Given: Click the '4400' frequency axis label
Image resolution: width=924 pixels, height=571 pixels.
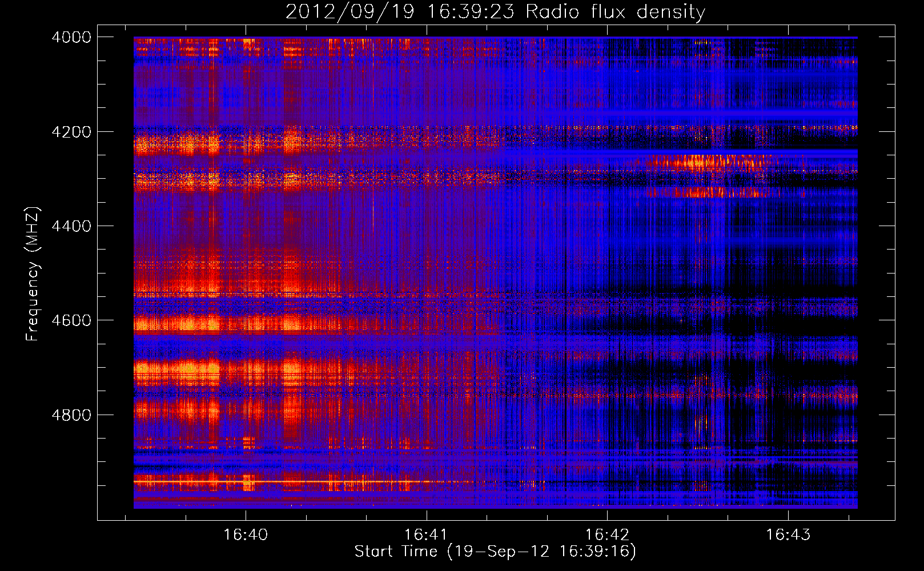Looking at the screenshot, I should 71,226.
